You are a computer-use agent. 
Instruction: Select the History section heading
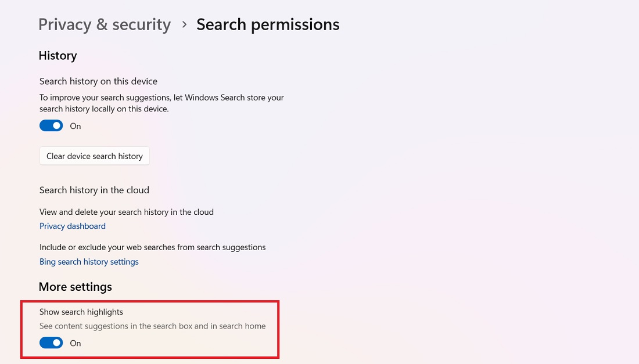tap(58, 55)
